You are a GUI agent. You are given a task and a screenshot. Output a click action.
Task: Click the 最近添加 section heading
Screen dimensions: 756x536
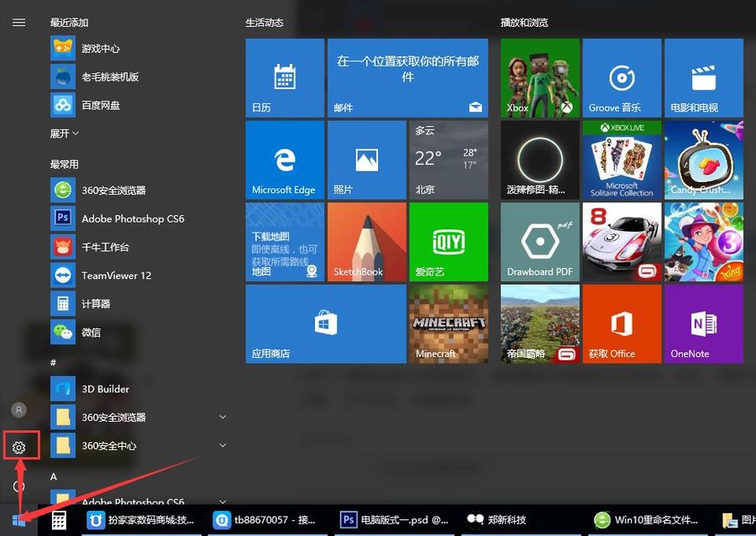click(x=69, y=22)
